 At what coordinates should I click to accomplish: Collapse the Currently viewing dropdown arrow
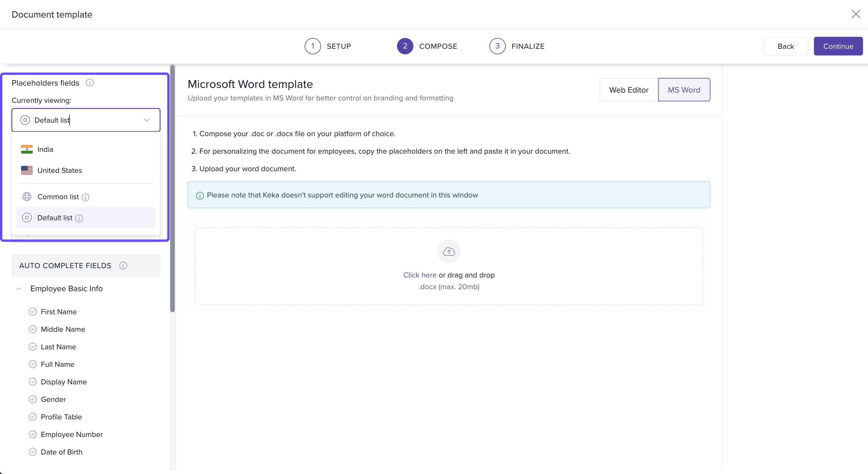(146, 120)
